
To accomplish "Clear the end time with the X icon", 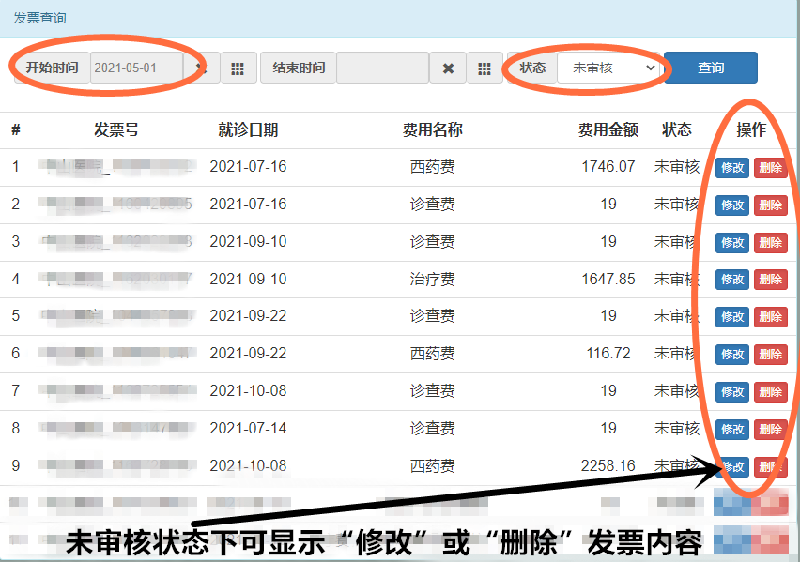I will [448, 68].
